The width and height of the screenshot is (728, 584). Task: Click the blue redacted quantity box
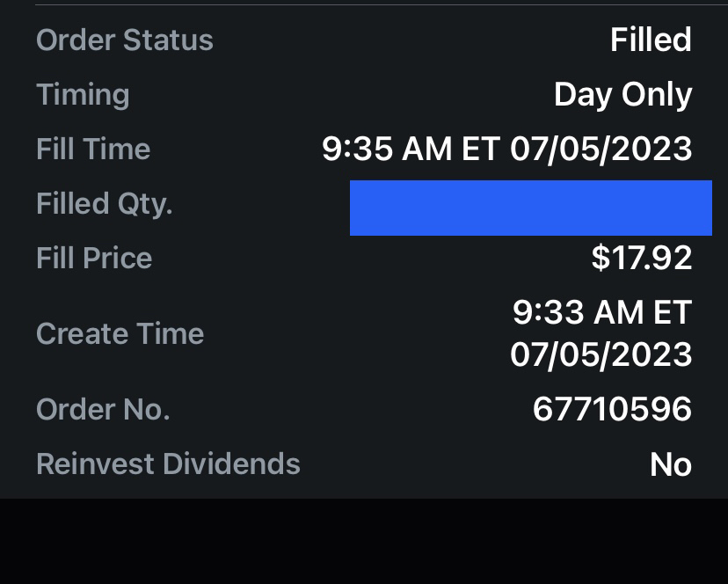pyautogui.click(x=530, y=208)
